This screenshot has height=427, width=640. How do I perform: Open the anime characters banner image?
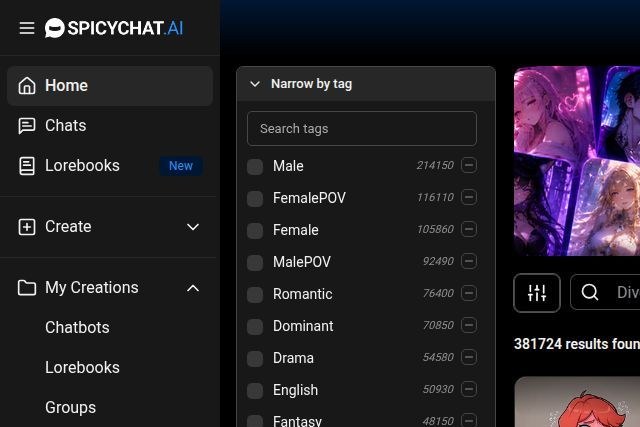coord(577,161)
